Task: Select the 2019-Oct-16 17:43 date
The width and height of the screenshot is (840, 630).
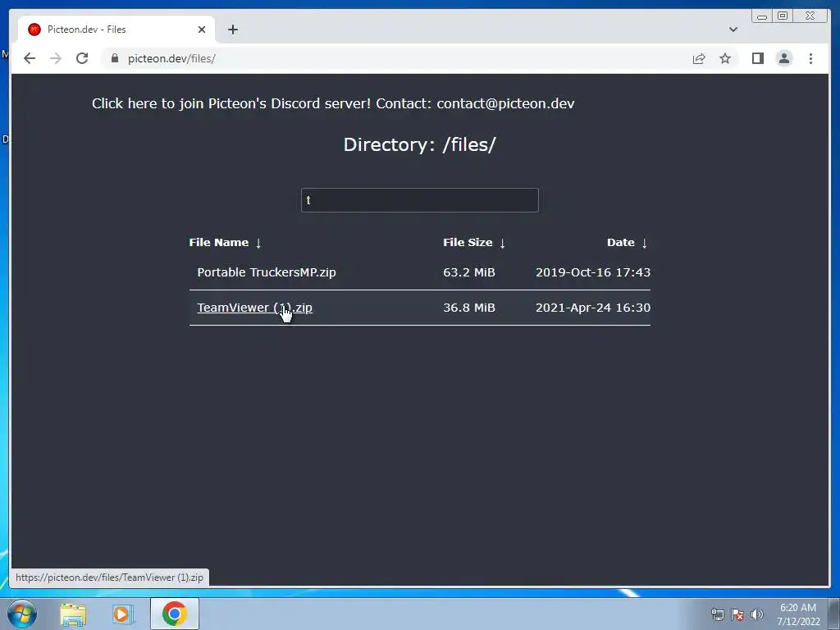Action: coord(593,272)
